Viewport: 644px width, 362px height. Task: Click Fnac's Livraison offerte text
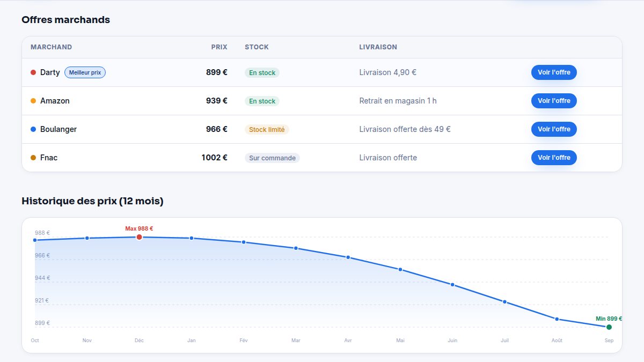388,158
